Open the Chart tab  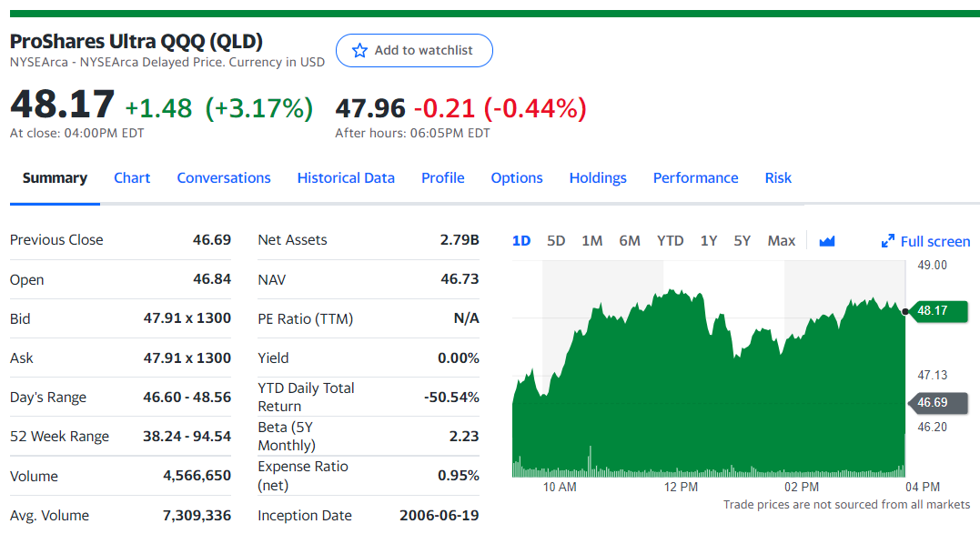(132, 178)
